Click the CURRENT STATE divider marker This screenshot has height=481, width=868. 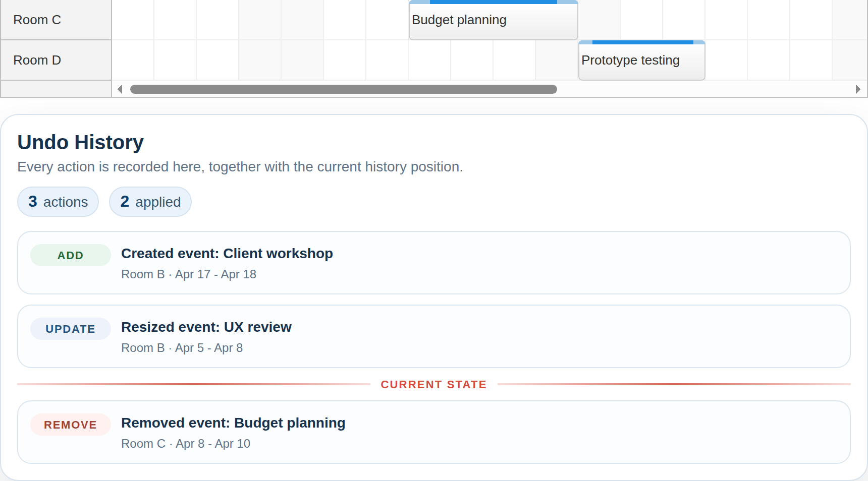tap(433, 384)
